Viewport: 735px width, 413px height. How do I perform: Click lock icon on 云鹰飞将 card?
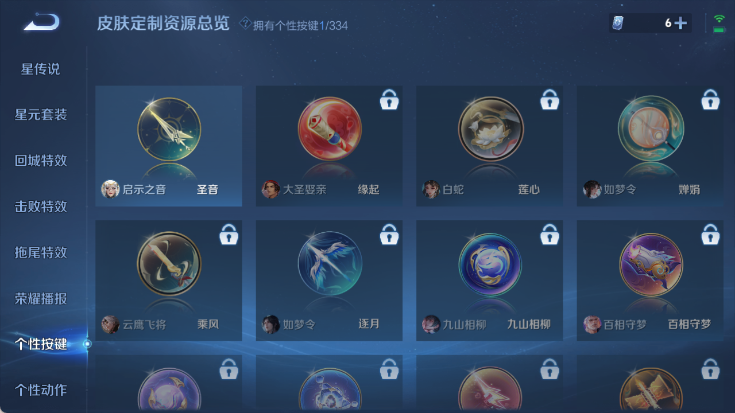click(229, 234)
